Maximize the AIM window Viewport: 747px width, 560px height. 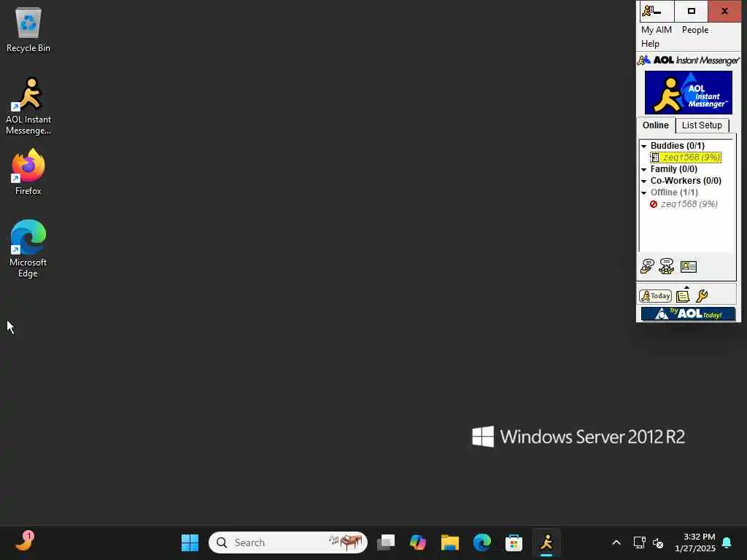tap(692, 11)
